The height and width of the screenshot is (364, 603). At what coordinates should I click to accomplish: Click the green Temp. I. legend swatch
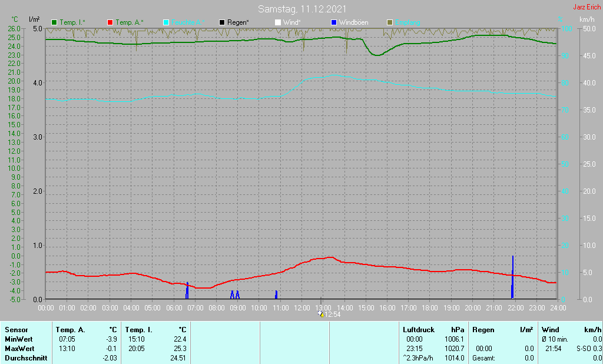pos(54,22)
